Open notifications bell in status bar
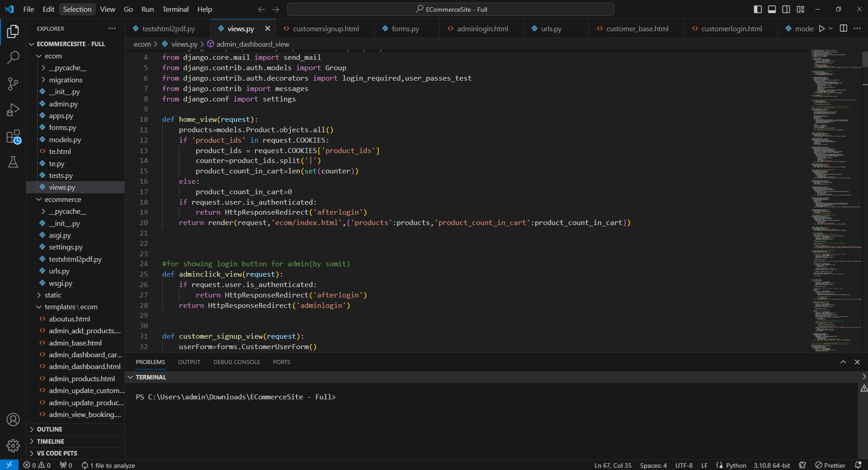The width and height of the screenshot is (868, 470). click(858, 465)
